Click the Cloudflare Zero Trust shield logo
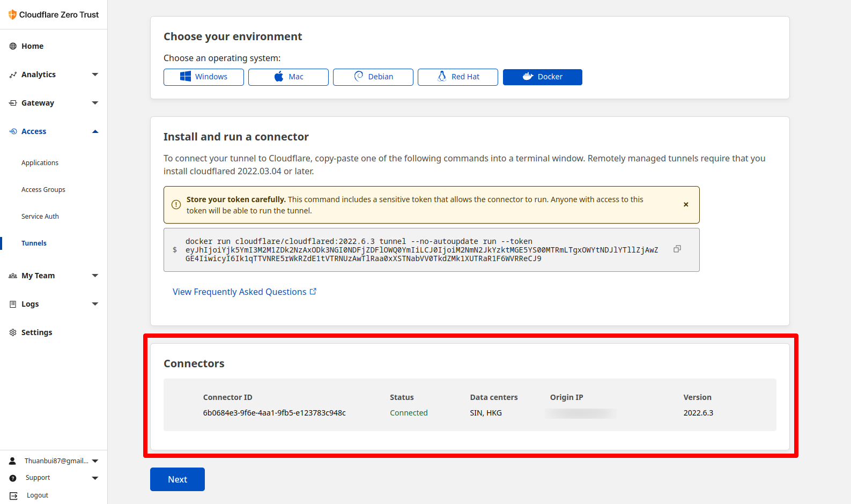 point(12,14)
